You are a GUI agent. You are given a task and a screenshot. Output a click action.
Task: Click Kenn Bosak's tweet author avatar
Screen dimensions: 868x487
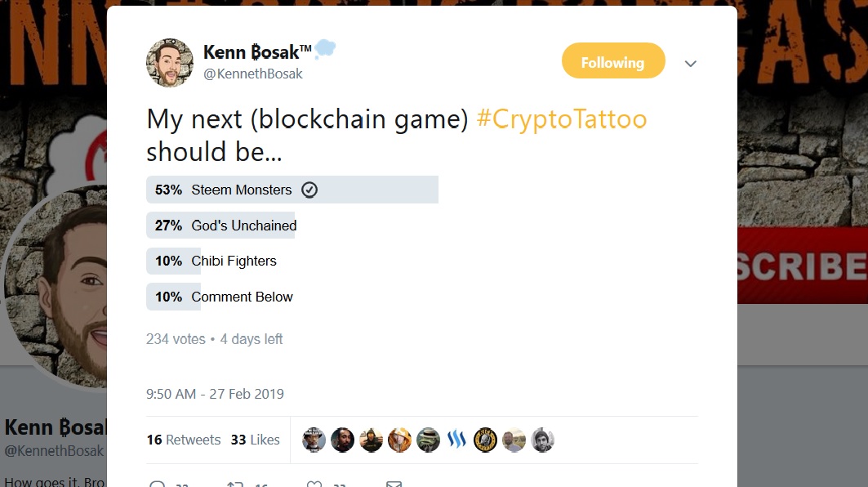tap(170, 63)
